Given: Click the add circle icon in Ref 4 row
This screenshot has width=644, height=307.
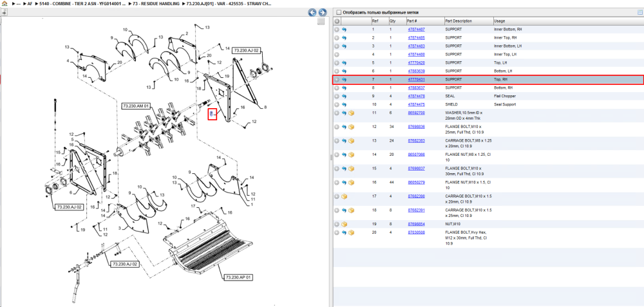Looking at the screenshot, I should pyautogui.click(x=336, y=54).
